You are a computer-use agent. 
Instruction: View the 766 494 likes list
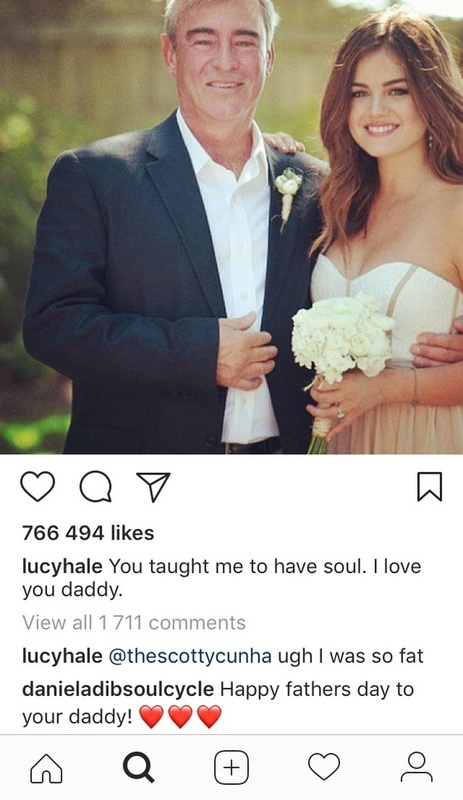88,533
